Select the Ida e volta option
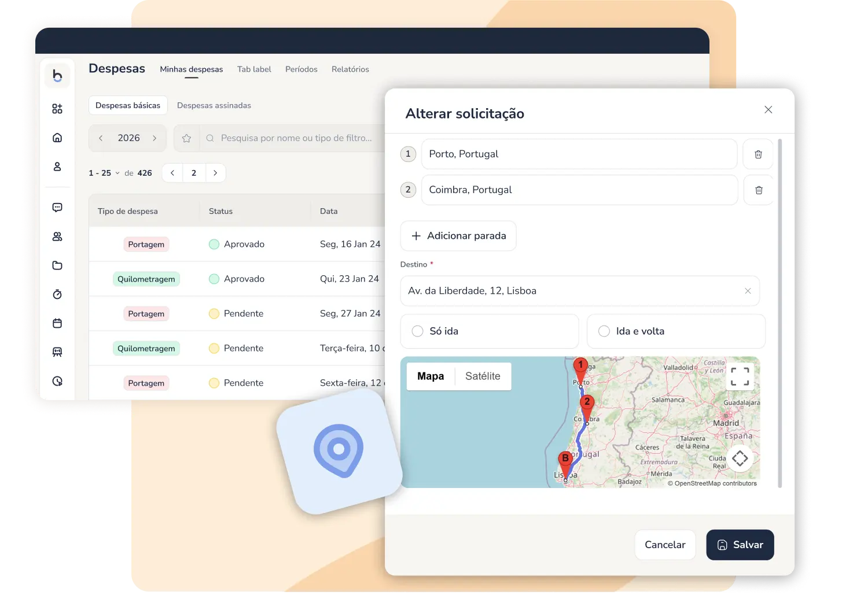This screenshot has height=595, width=868. [676, 331]
